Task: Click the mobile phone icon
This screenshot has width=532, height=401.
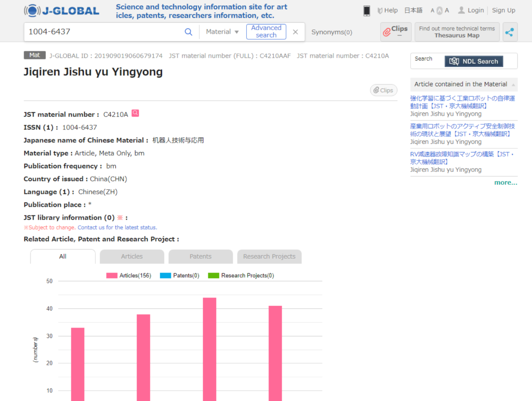Action: tap(366, 10)
